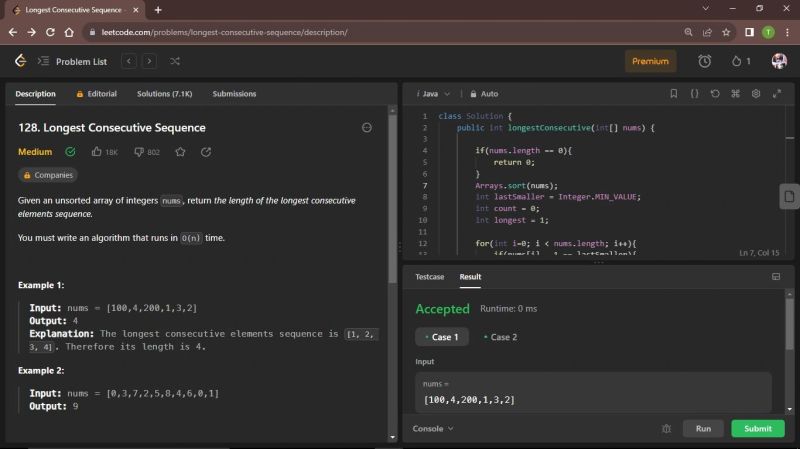
Task: Open the timer clock icon
Action: click(705, 61)
